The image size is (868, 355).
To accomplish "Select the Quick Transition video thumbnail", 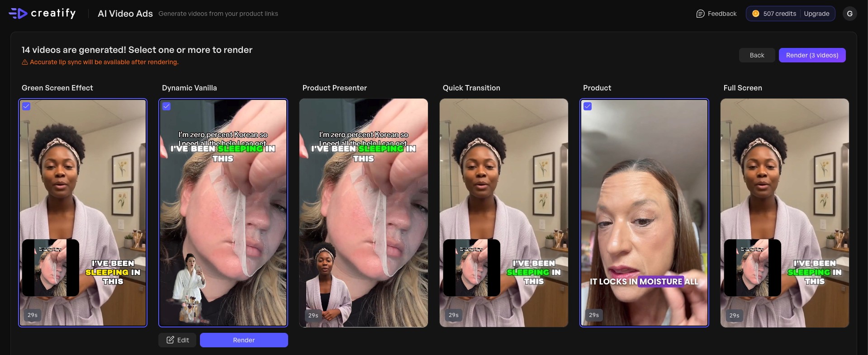I will click(x=504, y=213).
